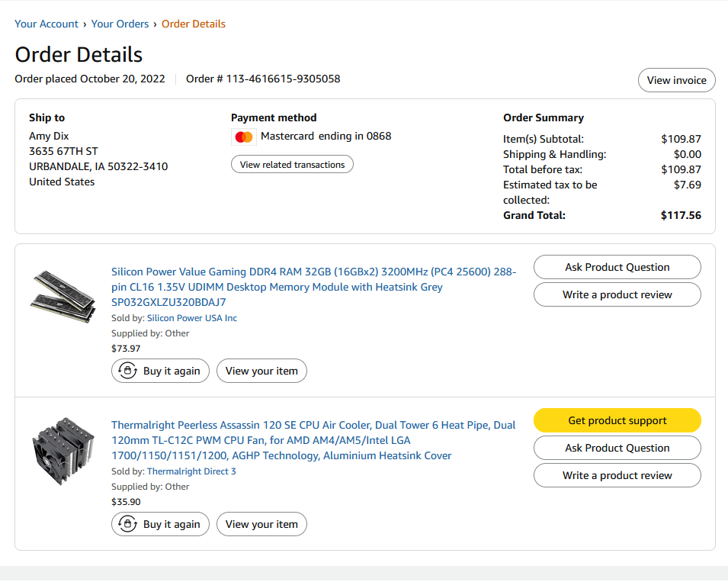Screen dimensions: 728x582
Task: Open the Silicon Power RAM product thumbnail
Action: (x=63, y=294)
